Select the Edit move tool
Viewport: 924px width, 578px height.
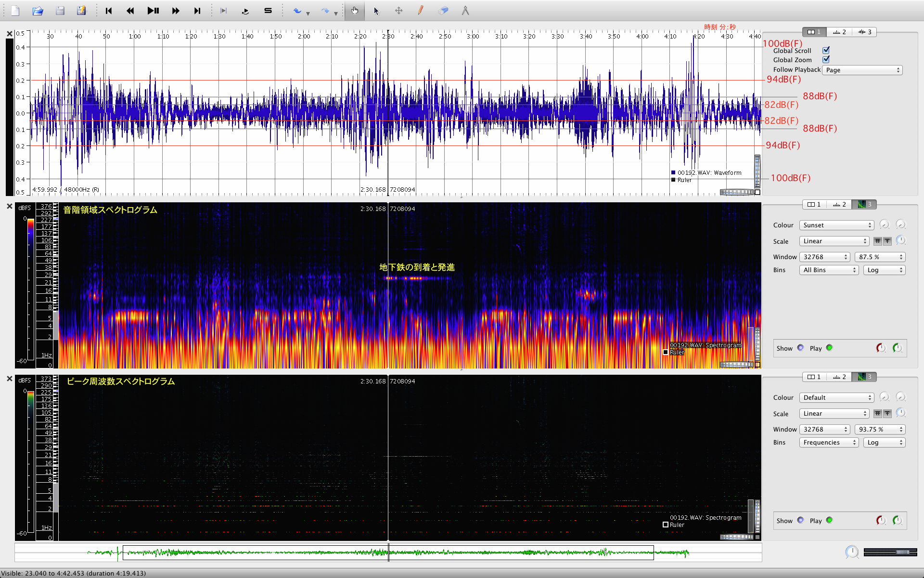click(x=398, y=11)
